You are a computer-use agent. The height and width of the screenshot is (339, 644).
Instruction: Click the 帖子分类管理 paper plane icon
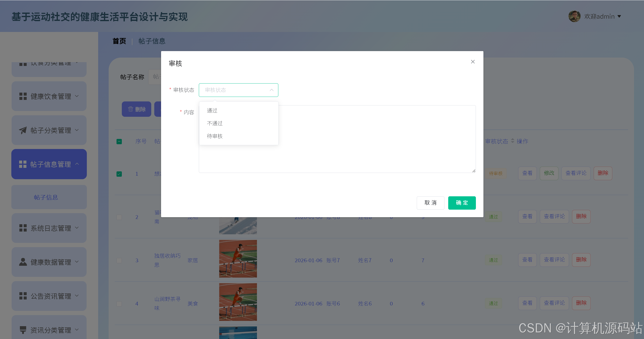coord(23,130)
